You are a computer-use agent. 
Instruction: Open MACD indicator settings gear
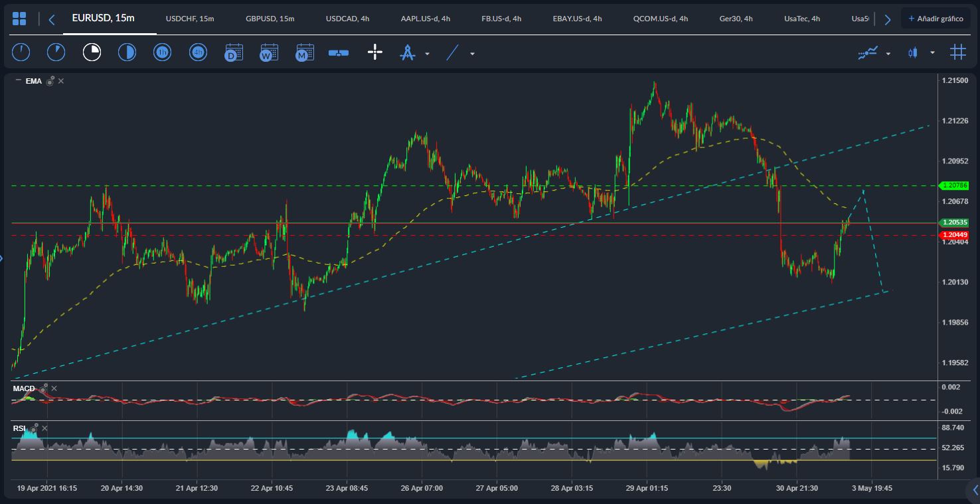pyautogui.click(x=43, y=388)
